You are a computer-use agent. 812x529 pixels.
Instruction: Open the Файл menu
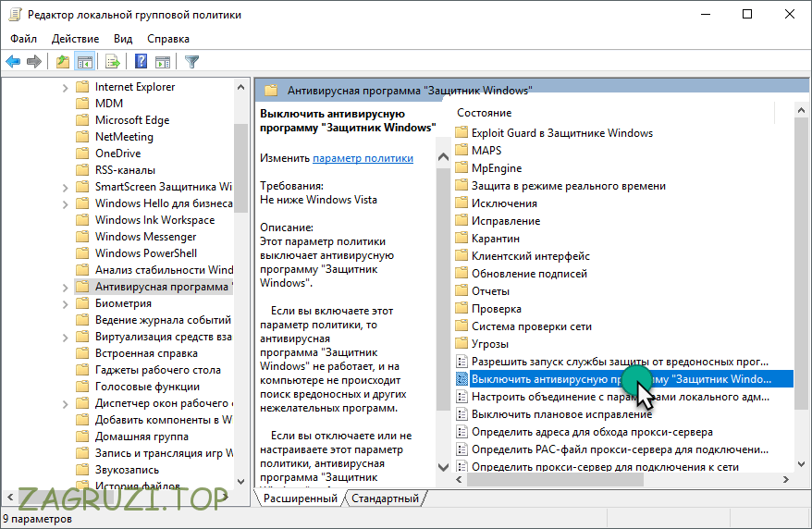[x=23, y=39]
